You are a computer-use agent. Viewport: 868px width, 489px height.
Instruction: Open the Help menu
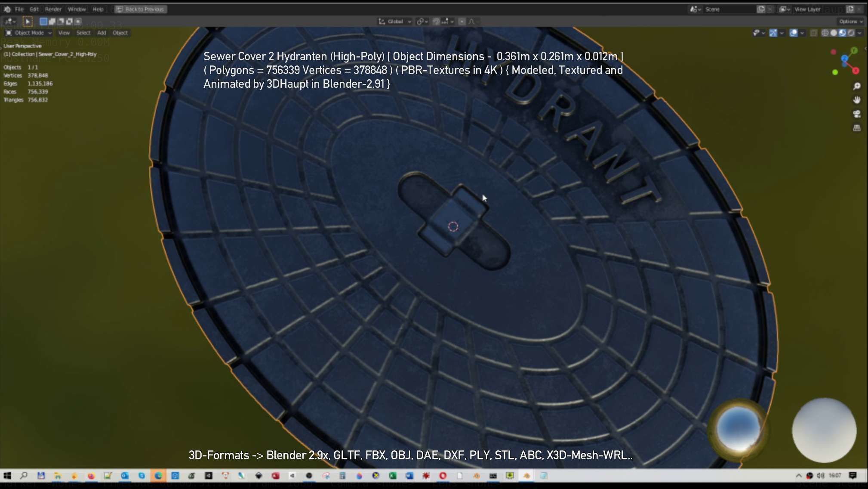tap(98, 9)
